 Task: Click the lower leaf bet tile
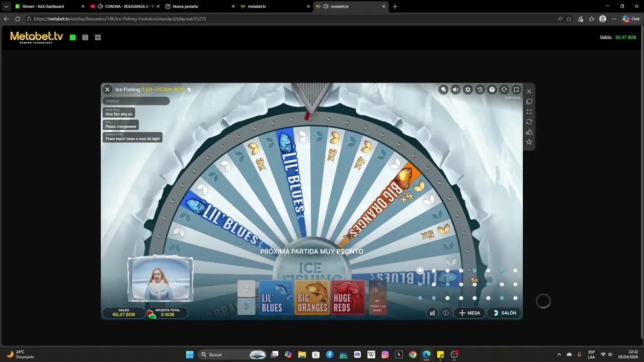tap(246, 306)
